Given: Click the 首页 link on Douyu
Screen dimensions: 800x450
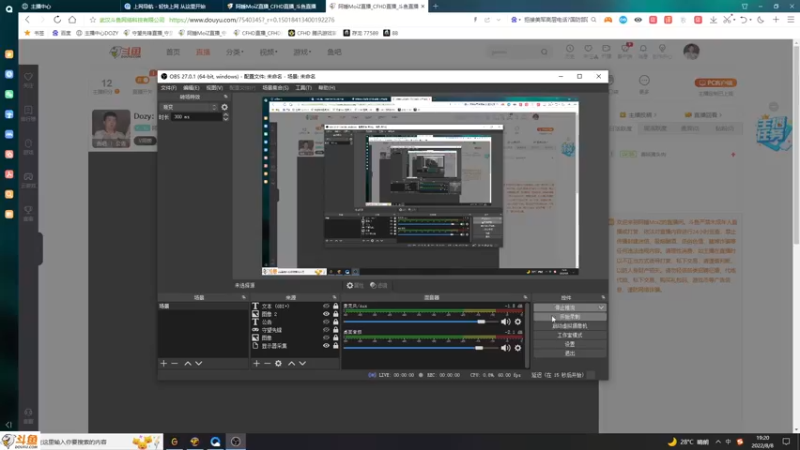Looking at the screenshot, I should (173, 52).
